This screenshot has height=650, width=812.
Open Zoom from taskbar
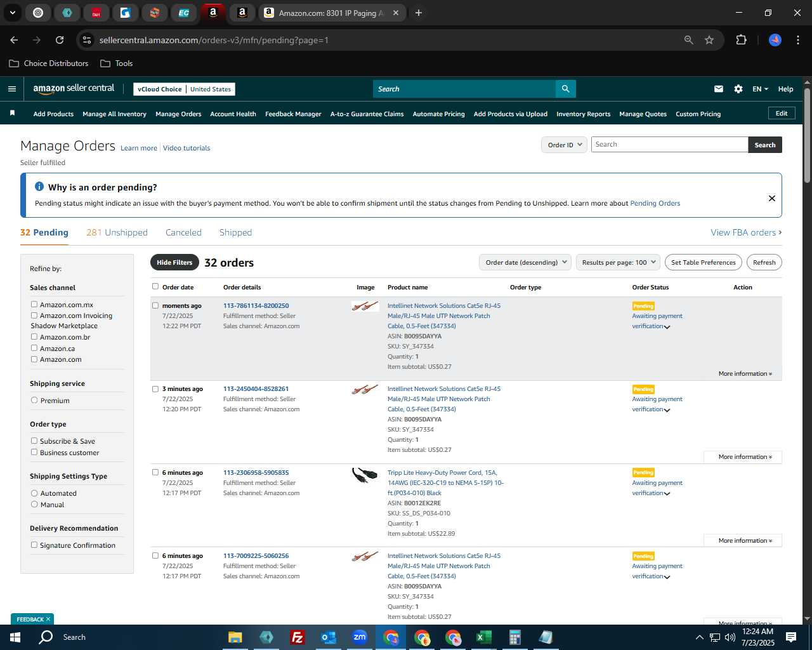(360, 637)
